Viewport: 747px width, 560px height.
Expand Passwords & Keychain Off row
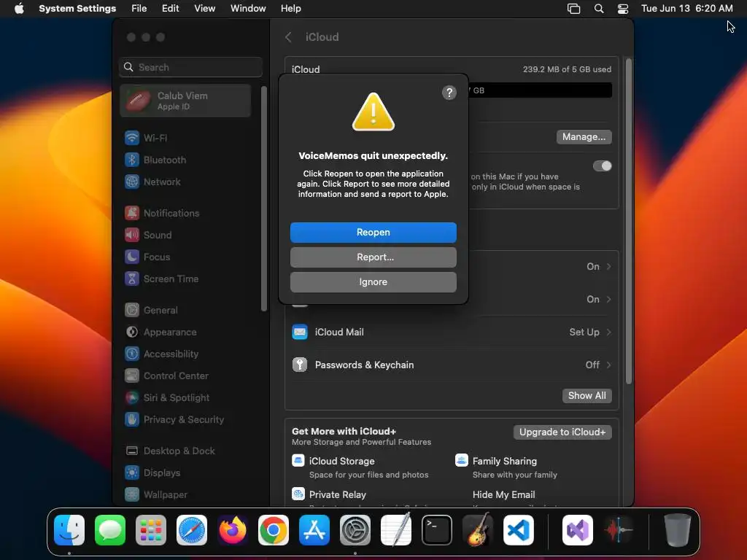[x=452, y=365]
